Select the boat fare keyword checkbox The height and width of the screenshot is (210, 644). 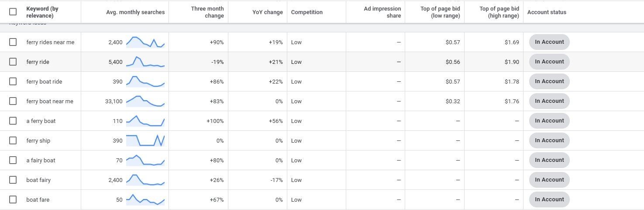tap(13, 199)
